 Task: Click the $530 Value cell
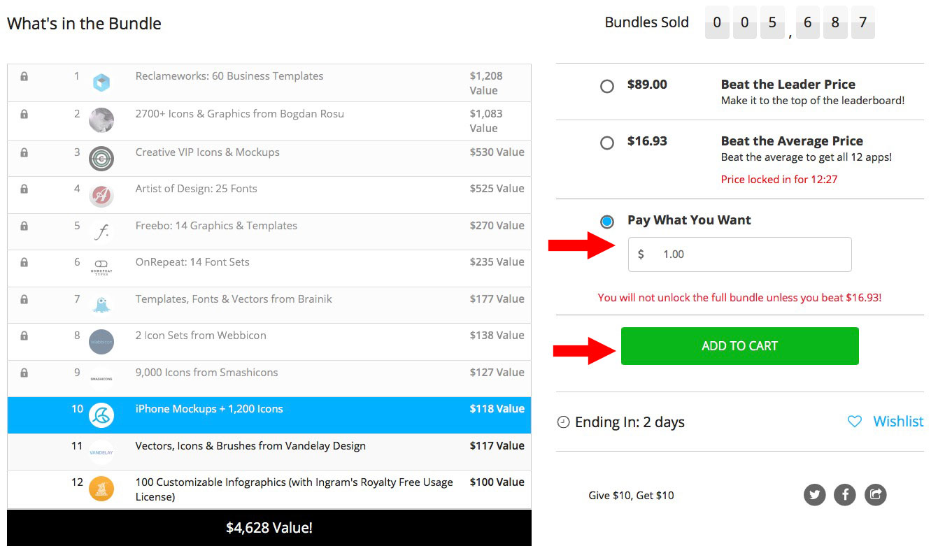(497, 152)
